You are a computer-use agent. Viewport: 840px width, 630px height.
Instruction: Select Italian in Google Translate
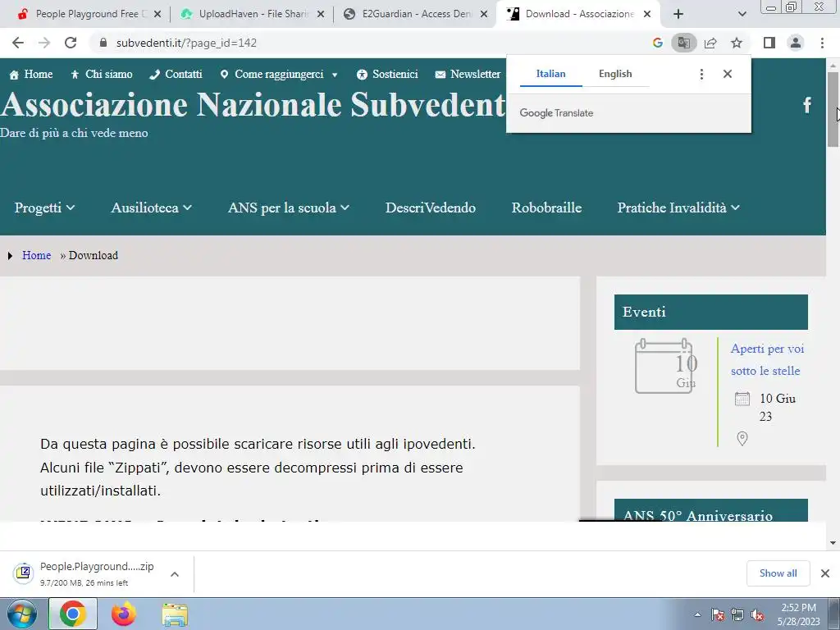click(550, 74)
